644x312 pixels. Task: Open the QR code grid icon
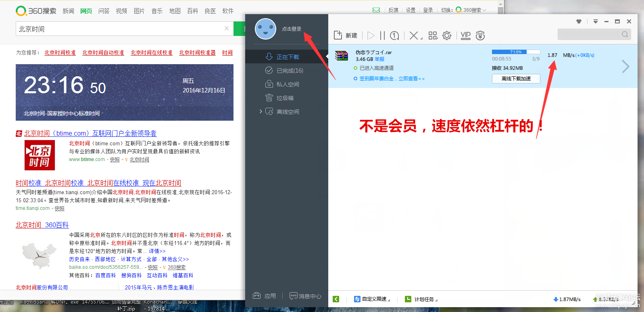(x=433, y=36)
